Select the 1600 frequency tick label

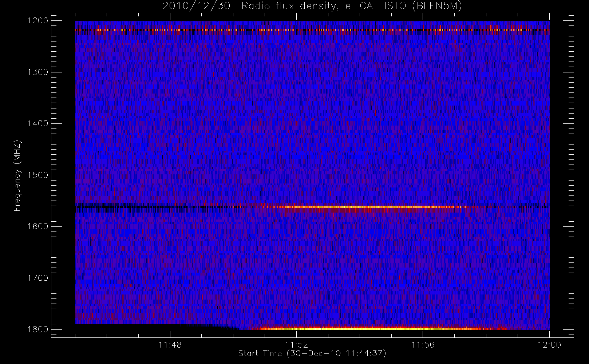click(38, 226)
